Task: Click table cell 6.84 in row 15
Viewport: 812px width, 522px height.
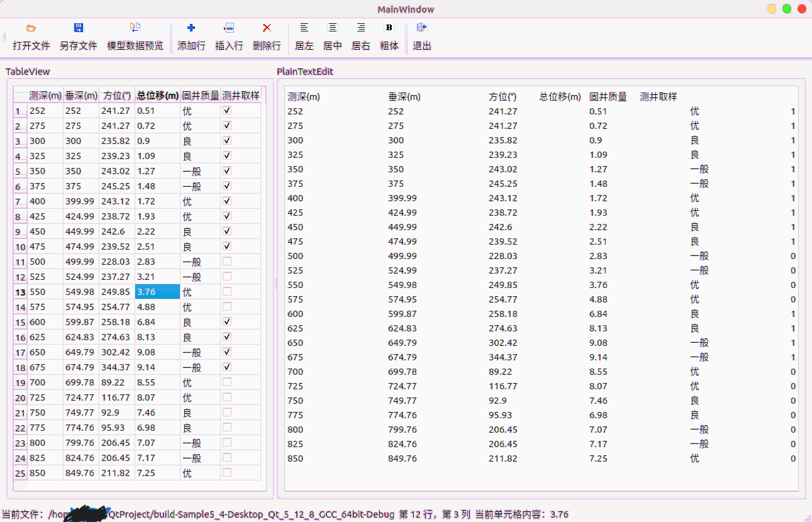Action: [x=158, y=322]
